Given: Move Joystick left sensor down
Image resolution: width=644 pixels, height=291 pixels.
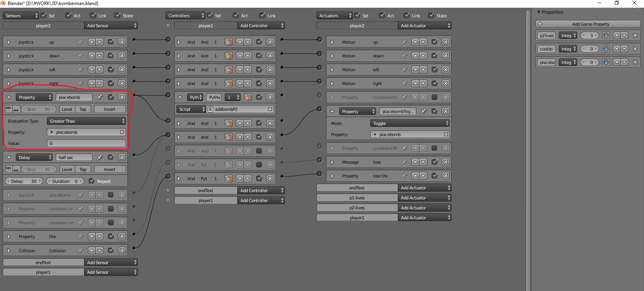Looking at the screenshot, I should pyautogui.click(x=99, y=70).
